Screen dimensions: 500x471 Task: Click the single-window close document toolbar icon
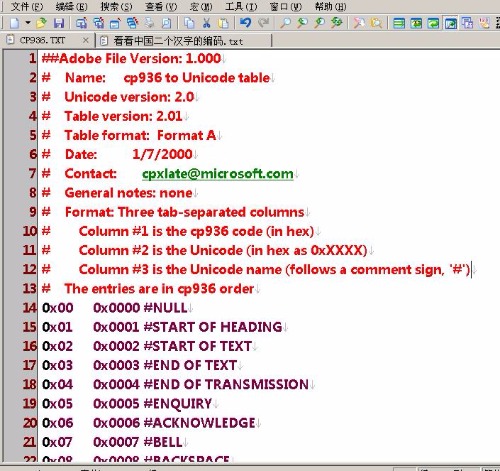pos(115,23)
